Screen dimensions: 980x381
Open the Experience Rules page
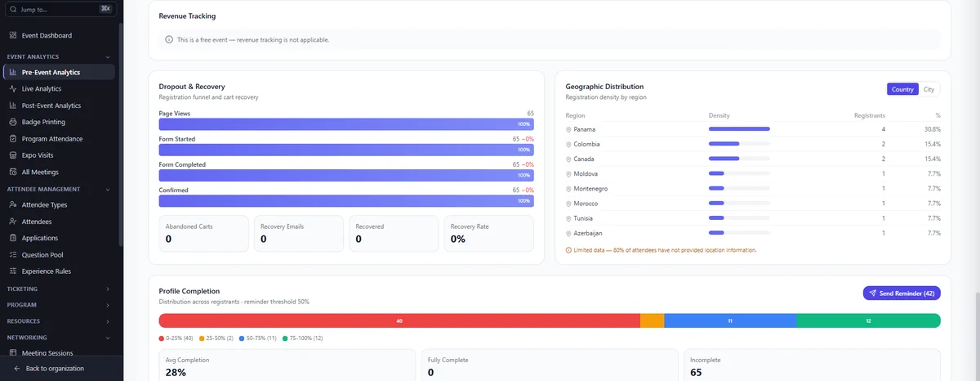(x=59, y=271)
